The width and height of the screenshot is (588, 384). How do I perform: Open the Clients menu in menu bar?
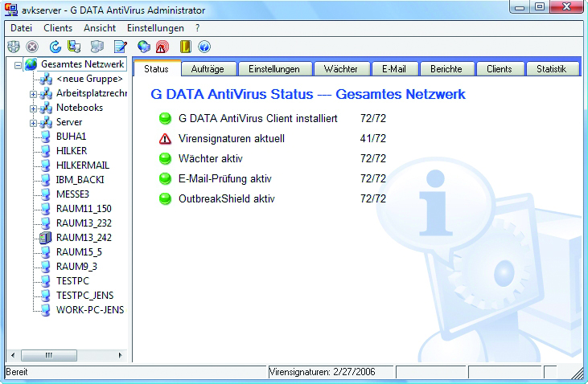(x=57, y=27)
